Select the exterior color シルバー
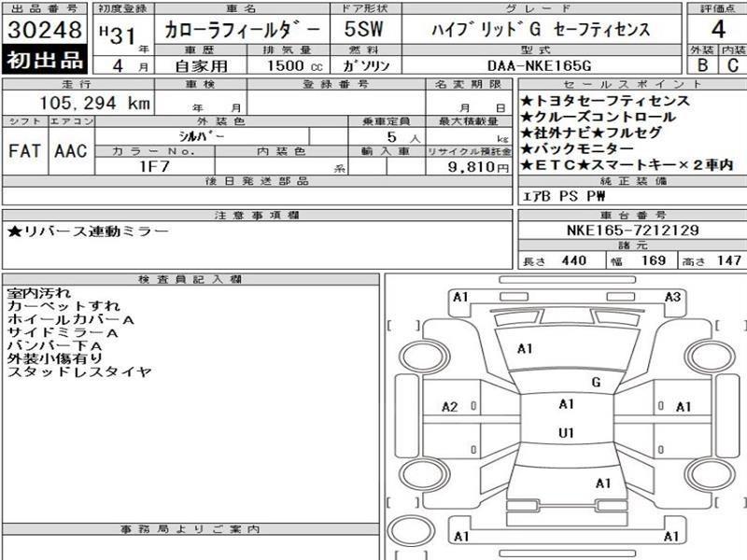The height and width of the screenshot is (560, 747). pos(202,136)
